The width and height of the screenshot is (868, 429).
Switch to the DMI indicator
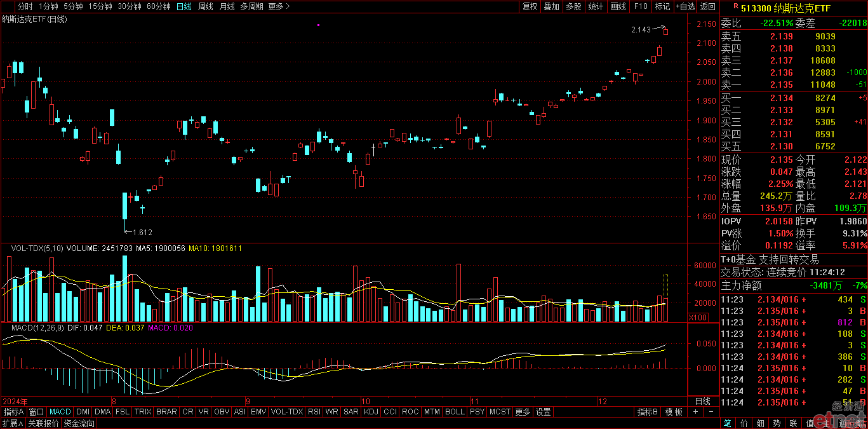[x=83, y=412]
